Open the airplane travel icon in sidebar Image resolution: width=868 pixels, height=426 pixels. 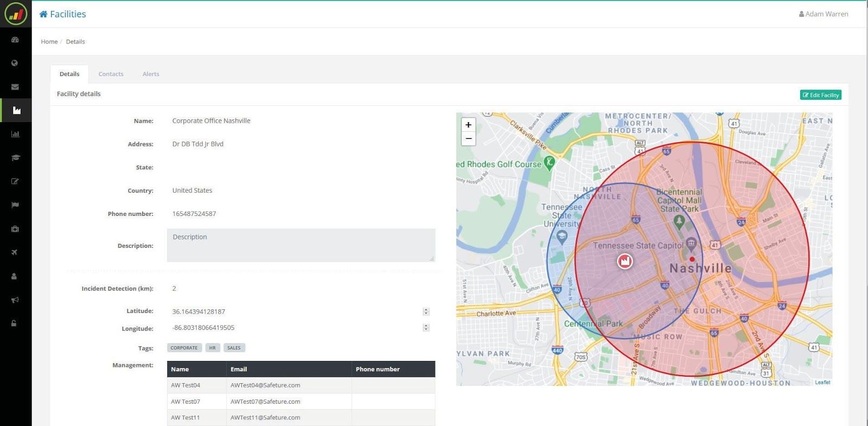click(15, 252)
